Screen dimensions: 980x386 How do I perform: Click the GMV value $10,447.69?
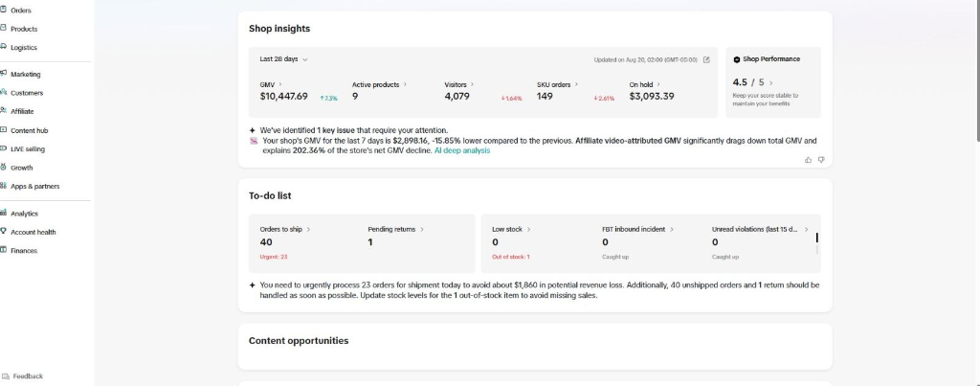(x=283, y=97)
